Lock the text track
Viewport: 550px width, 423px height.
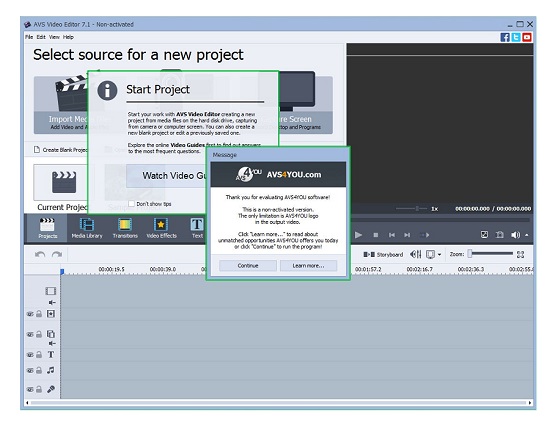point(39,355)
